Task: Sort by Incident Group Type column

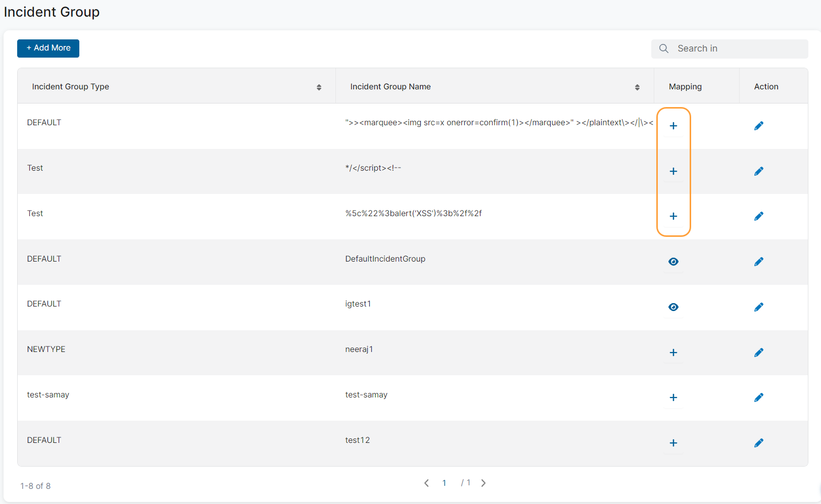Action: click(x=319, y=87)
